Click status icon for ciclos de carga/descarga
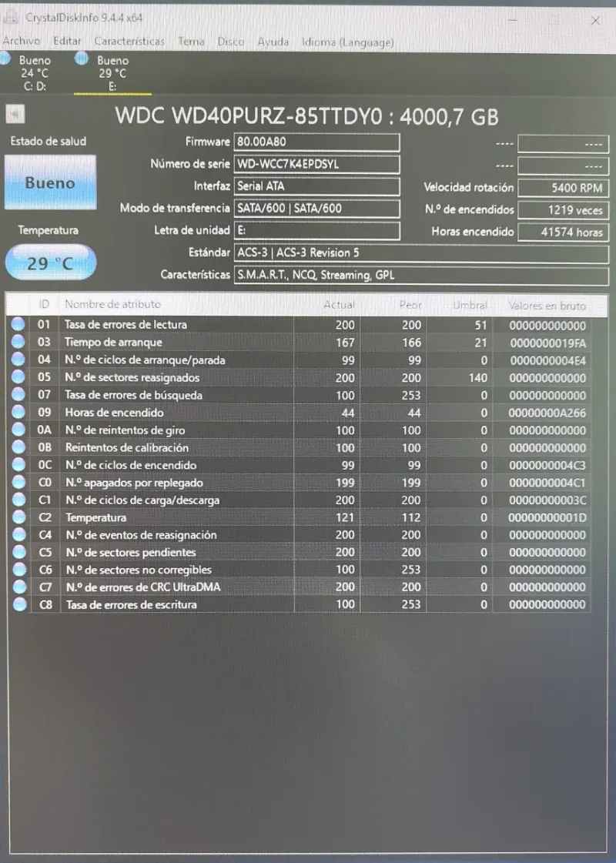Viewport: 616px width, 863px height. (18, 500)
